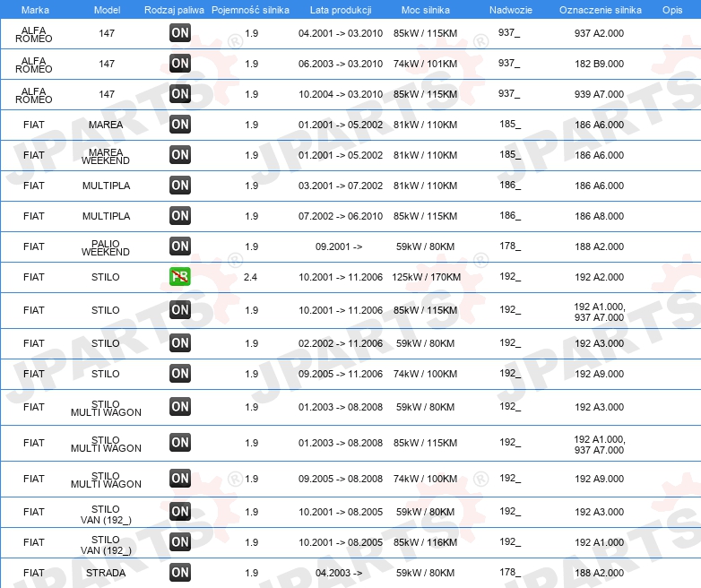Viewport: 701px width, 588px height.
Task: Click production years 04.2001 -> 03.2010
Action: (341, 33)
